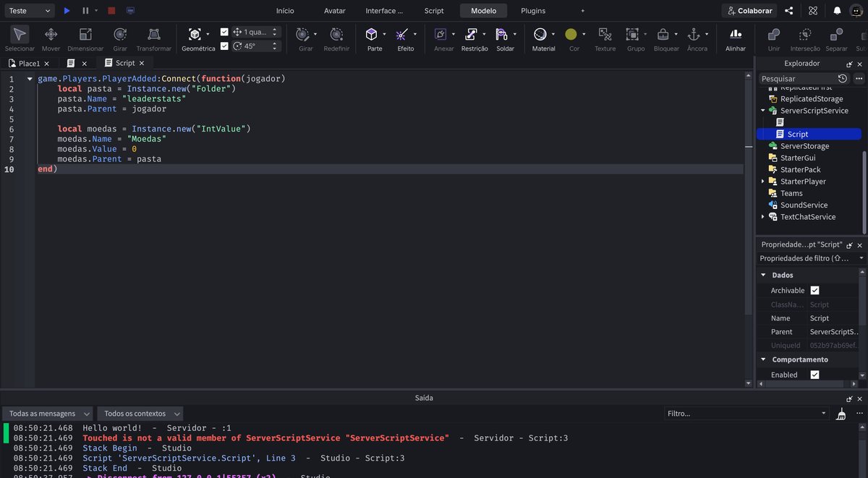Add a new ribbon tab with plus

tap(583, 11)
